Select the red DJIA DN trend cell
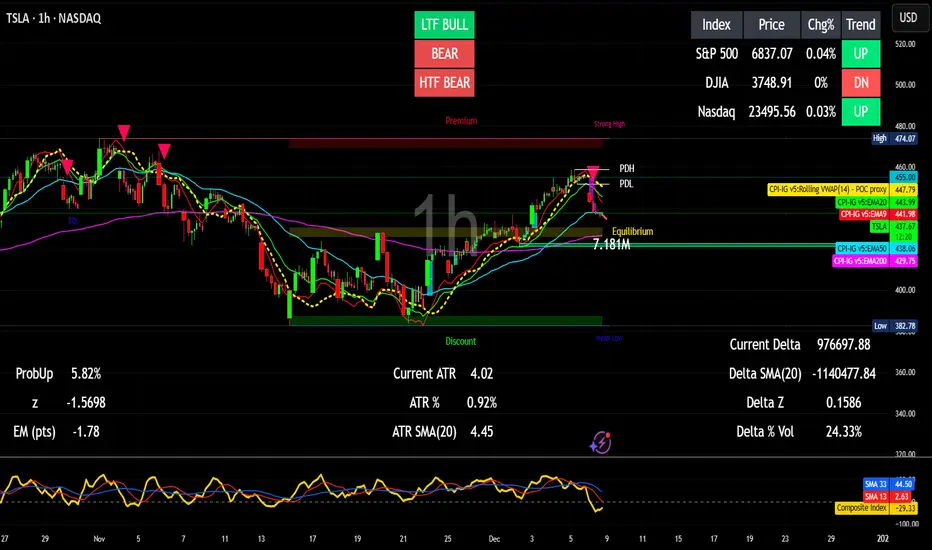The width and height of the screenshot is (932, 550). (x=861, y=83)
